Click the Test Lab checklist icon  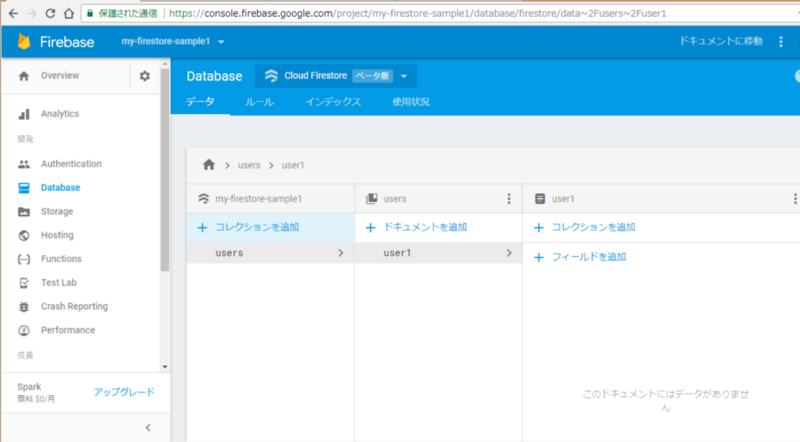click(x=23, y=283)
